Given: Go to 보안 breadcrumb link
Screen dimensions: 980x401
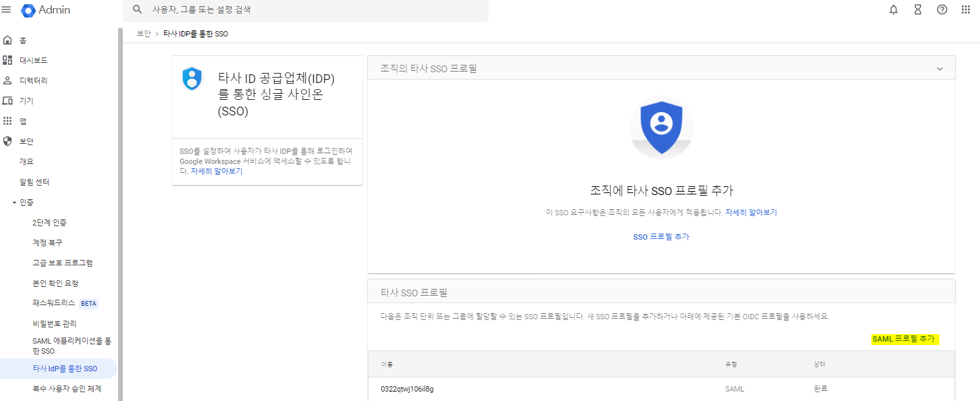Looking at the screenshot, I should [144, 34].
